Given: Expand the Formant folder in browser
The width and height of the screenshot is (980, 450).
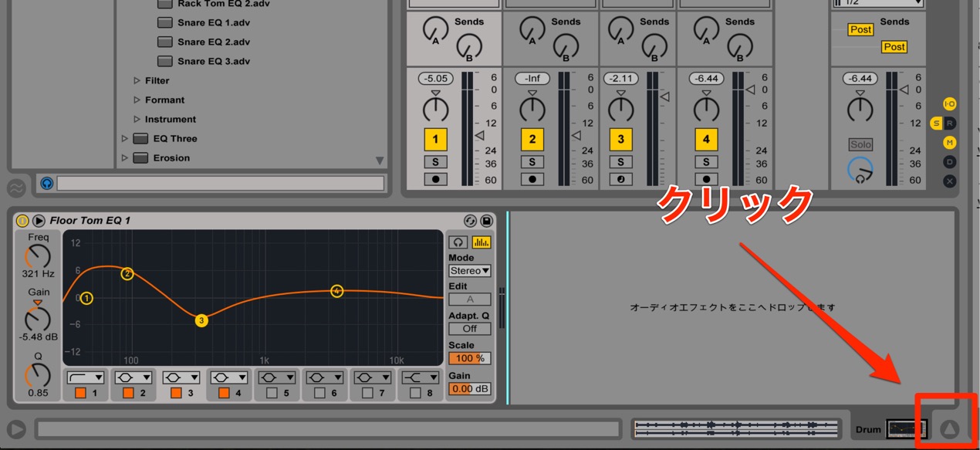Looking at the screenshot, I should pyautogui.click(x=137, y=100).
